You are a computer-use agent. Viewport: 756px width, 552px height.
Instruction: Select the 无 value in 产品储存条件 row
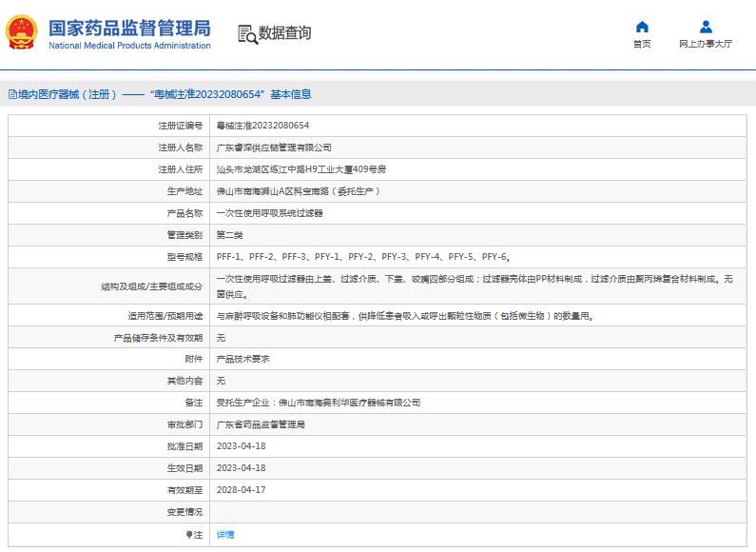click(x=221, y=338)
